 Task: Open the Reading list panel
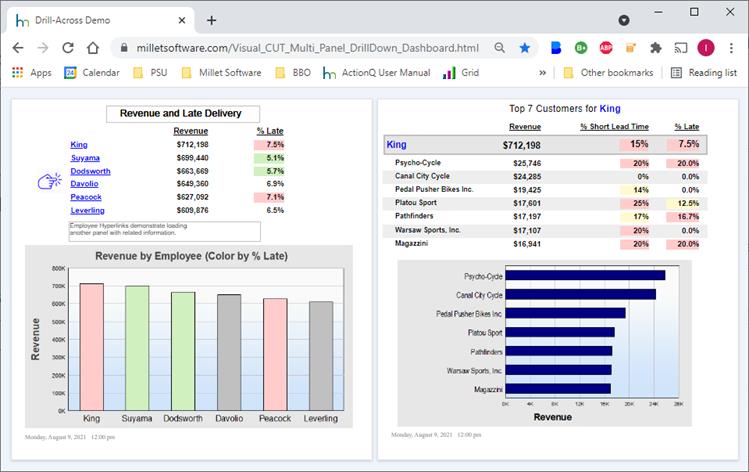click(x=703, y=73)
